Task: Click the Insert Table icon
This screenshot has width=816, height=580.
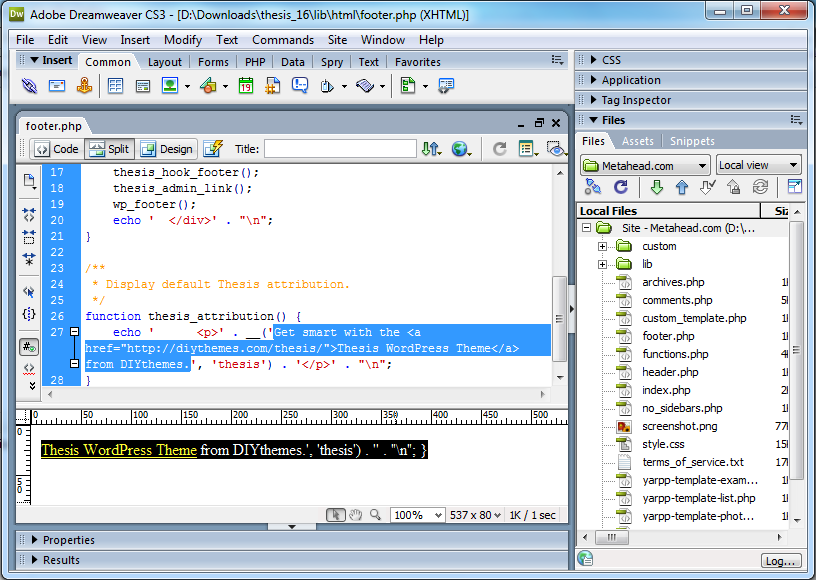Action: tap(115, 86)
